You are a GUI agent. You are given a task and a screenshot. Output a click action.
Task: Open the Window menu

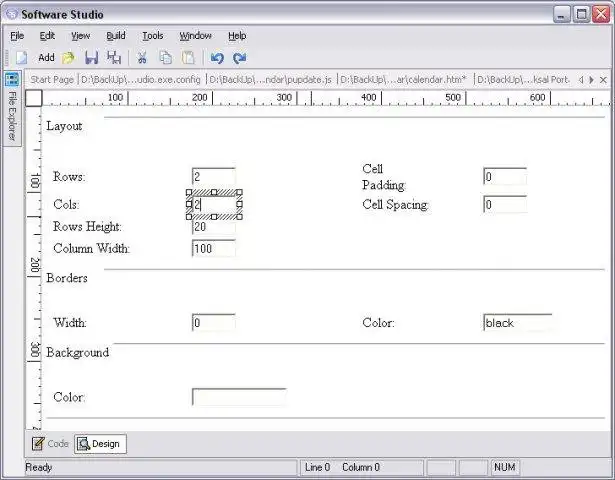tap(195, 36)
